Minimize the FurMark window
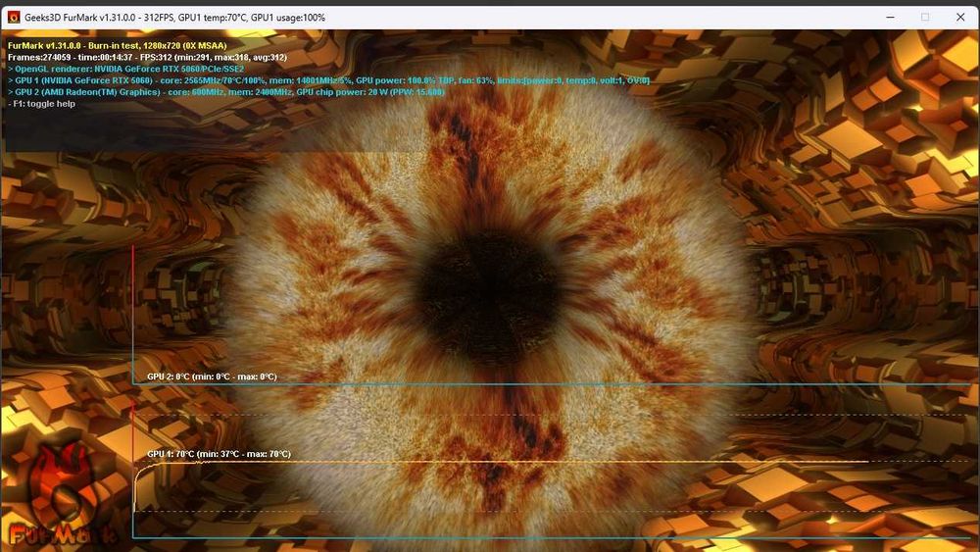Image resolution: width=980 pixels, height=552 pixels. coord(890,18)
